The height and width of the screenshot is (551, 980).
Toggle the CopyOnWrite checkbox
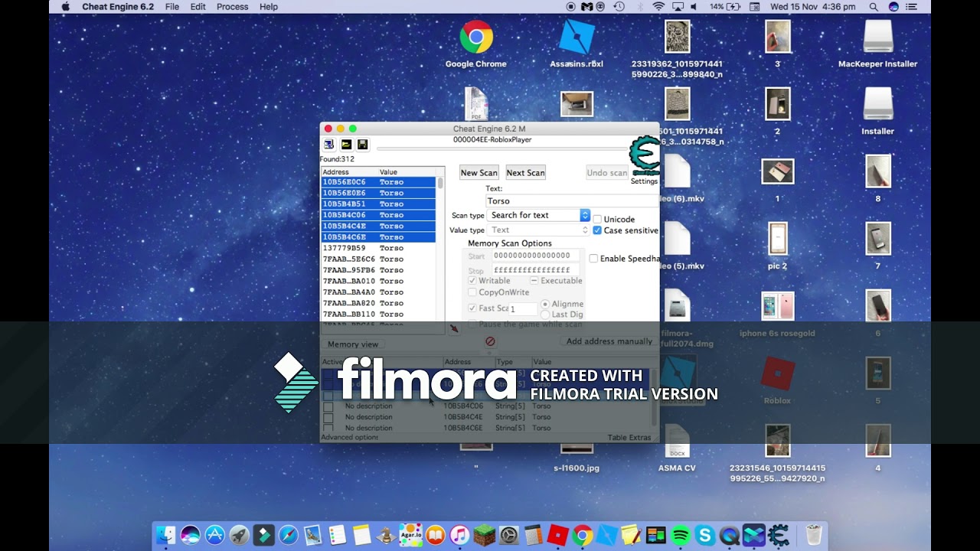pos(472,292)
